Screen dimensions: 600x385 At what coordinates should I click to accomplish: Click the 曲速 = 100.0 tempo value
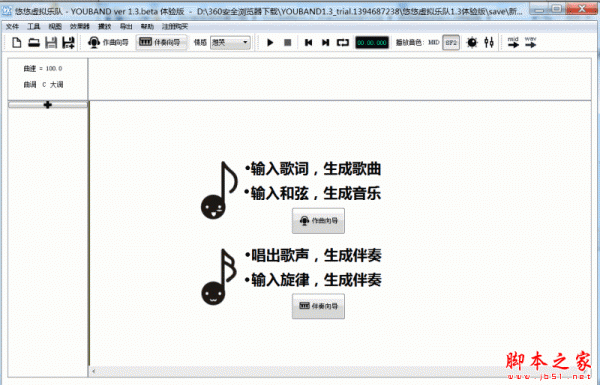coord(43,69)
